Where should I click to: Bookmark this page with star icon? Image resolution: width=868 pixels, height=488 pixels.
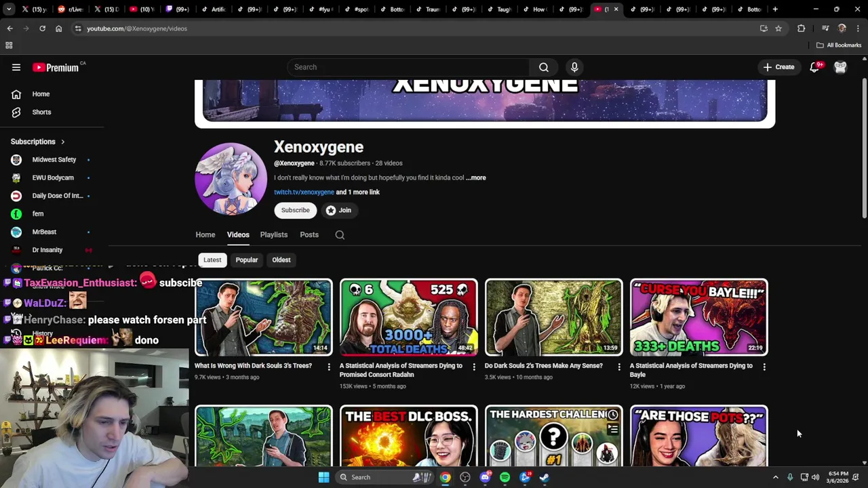coord(778,28)
